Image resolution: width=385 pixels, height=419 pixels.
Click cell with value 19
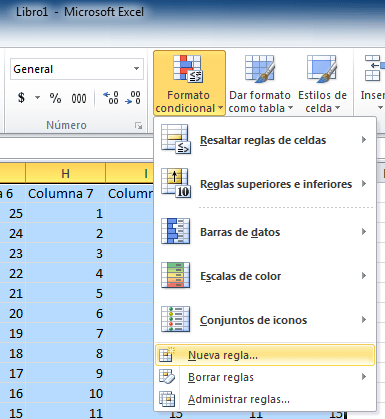13,333
